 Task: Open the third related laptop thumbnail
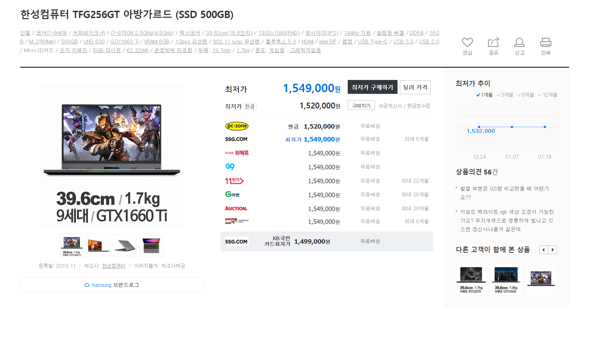pos(541,279)
